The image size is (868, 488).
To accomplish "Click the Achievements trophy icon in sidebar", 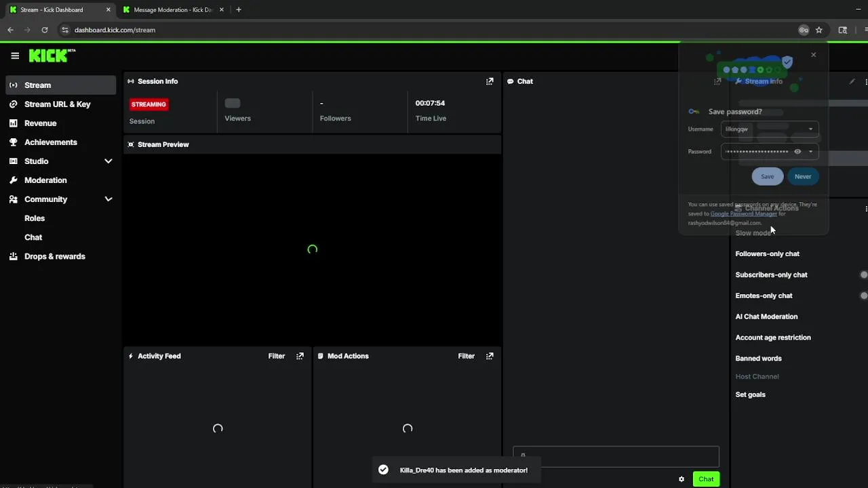I will coord(13,142).
